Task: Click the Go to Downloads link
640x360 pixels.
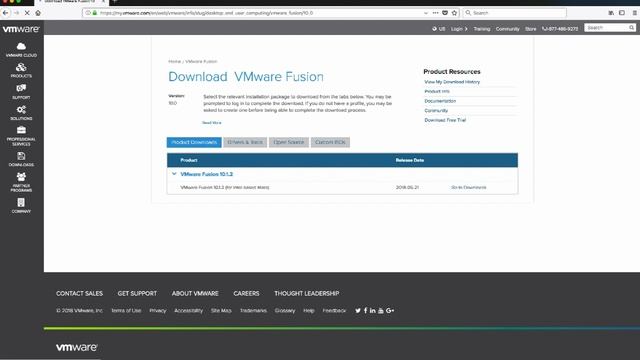Action: tap(469, 187)
